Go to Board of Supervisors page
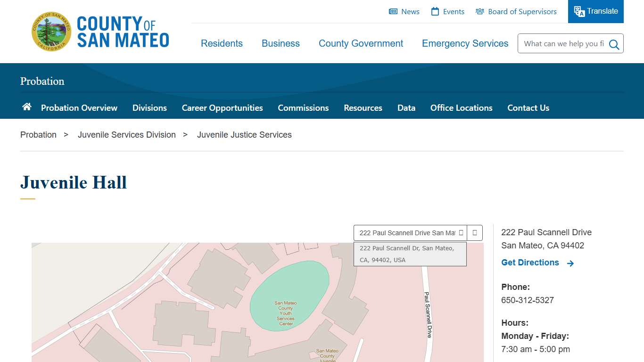This screenshot has height=362, width=644. pyautogui.click(x=516, y=12)
